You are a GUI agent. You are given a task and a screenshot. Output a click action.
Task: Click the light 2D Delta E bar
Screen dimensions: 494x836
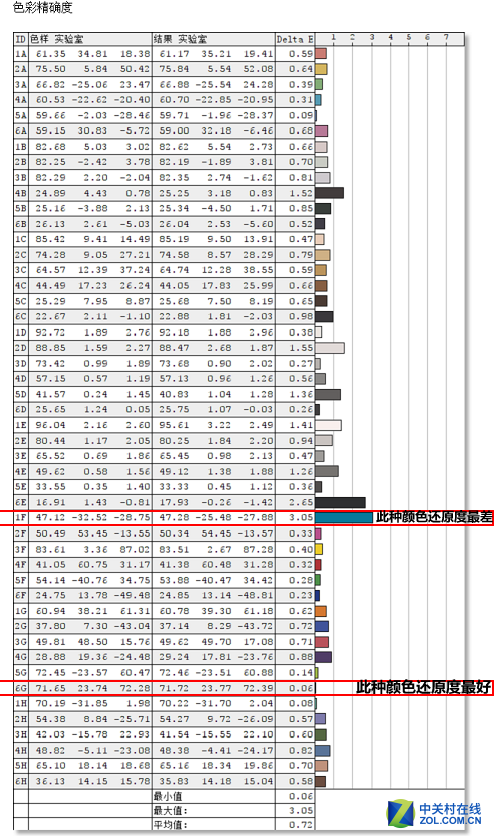(x=330, y=348)
